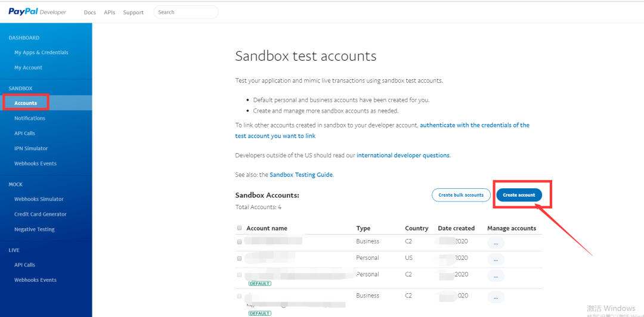644x317 pixels.
Task: Toggle the select-all accounts checkbox
Action: click(240, 228)
